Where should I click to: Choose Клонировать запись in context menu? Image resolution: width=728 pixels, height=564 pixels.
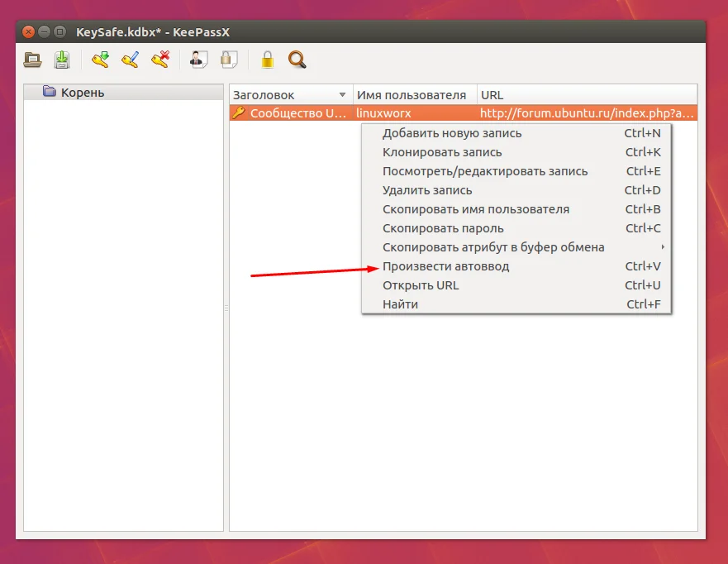442,152
